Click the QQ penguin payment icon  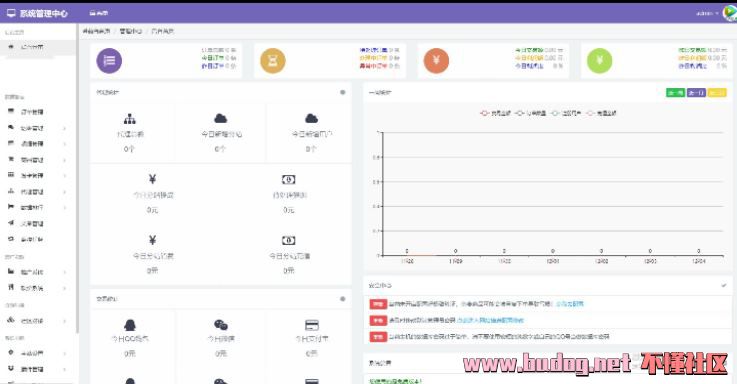[x=130, y=325]
